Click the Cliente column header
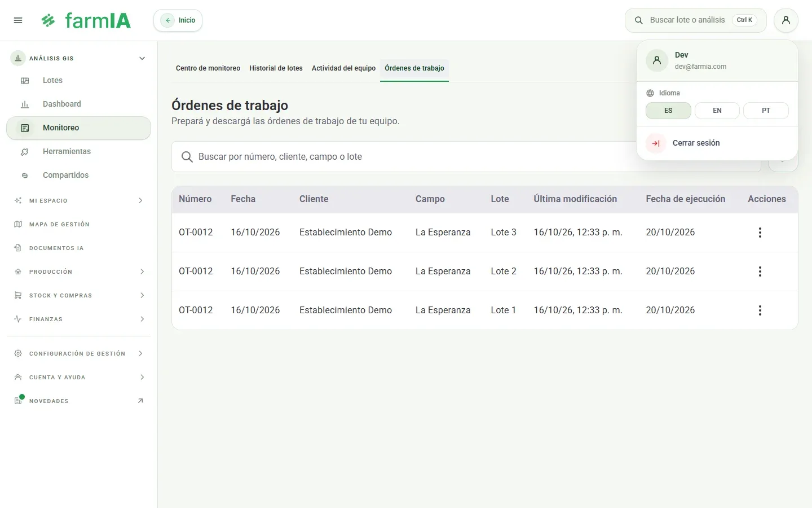The width and height of the screenshot is (812, 508). (x=314, y=199)
